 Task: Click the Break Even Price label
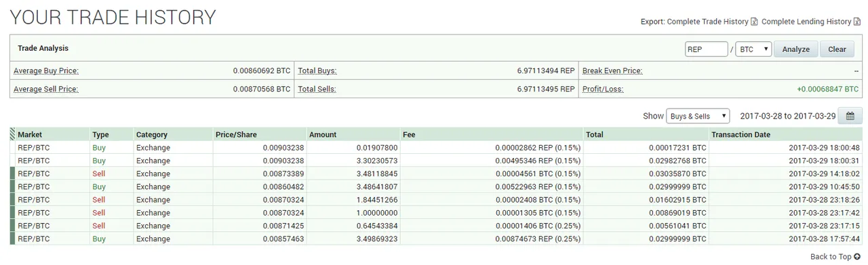[612, 70]
